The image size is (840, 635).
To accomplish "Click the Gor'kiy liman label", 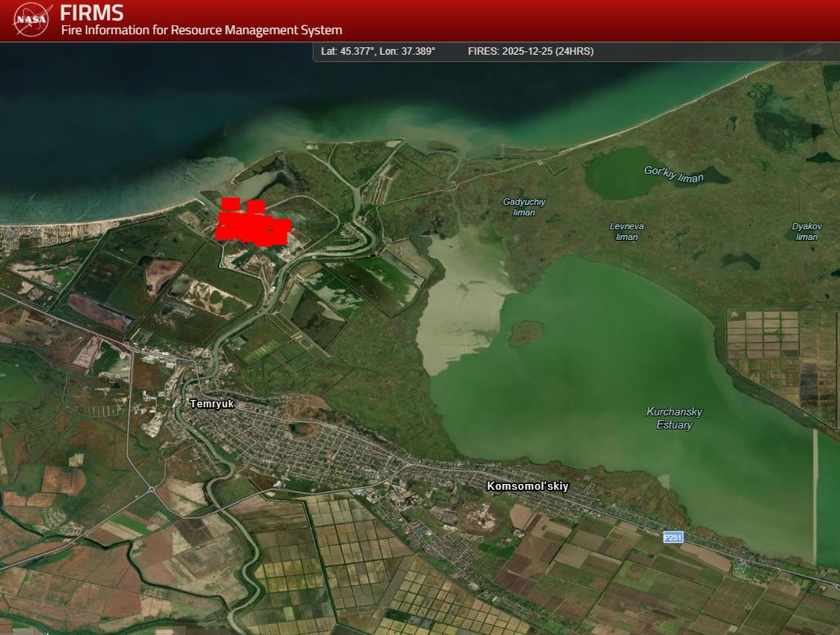I will pos(673,174).
